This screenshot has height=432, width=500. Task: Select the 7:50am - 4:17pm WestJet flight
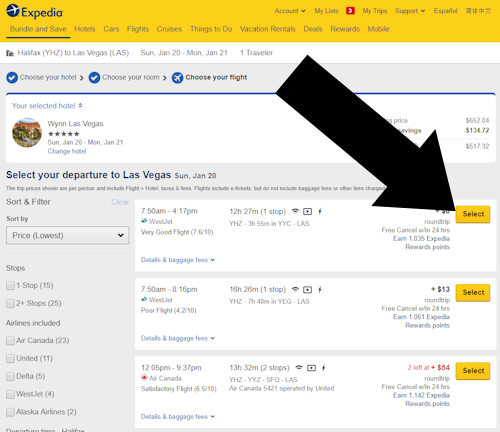tap(473, 214)
